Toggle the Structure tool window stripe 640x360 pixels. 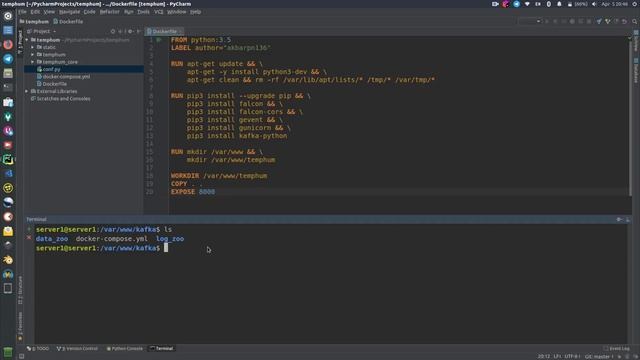(20, 291)
